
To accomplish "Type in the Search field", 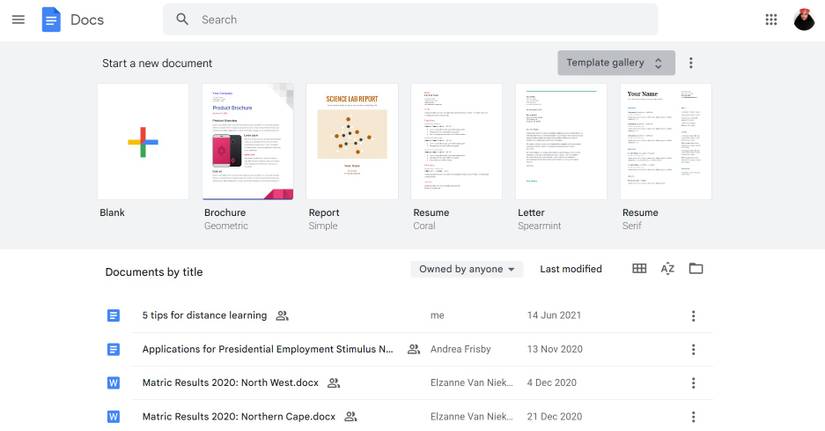I will (x=420, y=19).
